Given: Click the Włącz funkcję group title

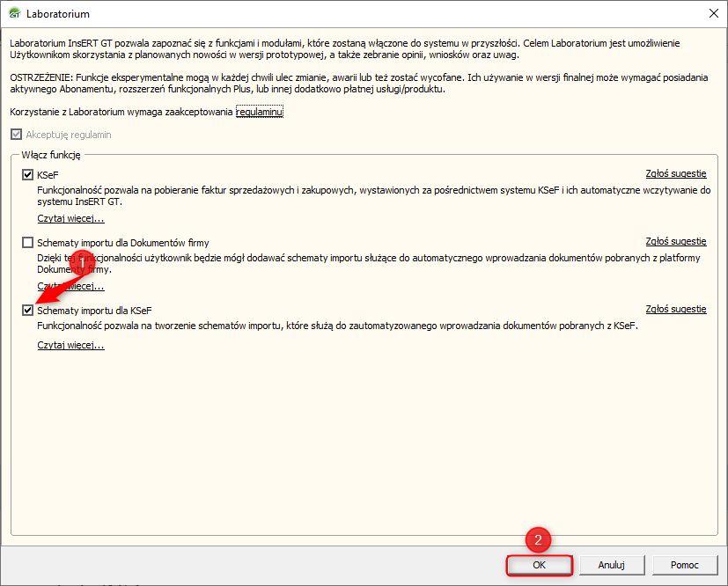Looking at the screenshot, I should 51,155.
